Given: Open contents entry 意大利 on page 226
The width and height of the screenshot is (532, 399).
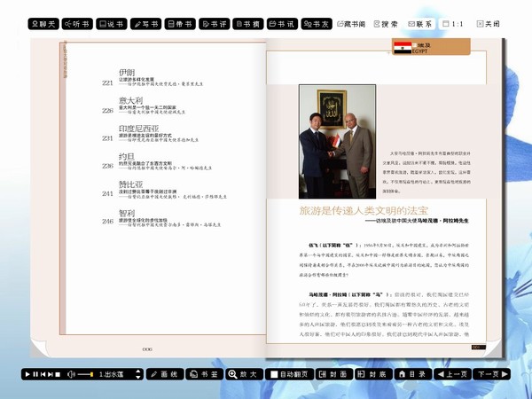Looking at the screenshot, I should [x=144, y=106].
